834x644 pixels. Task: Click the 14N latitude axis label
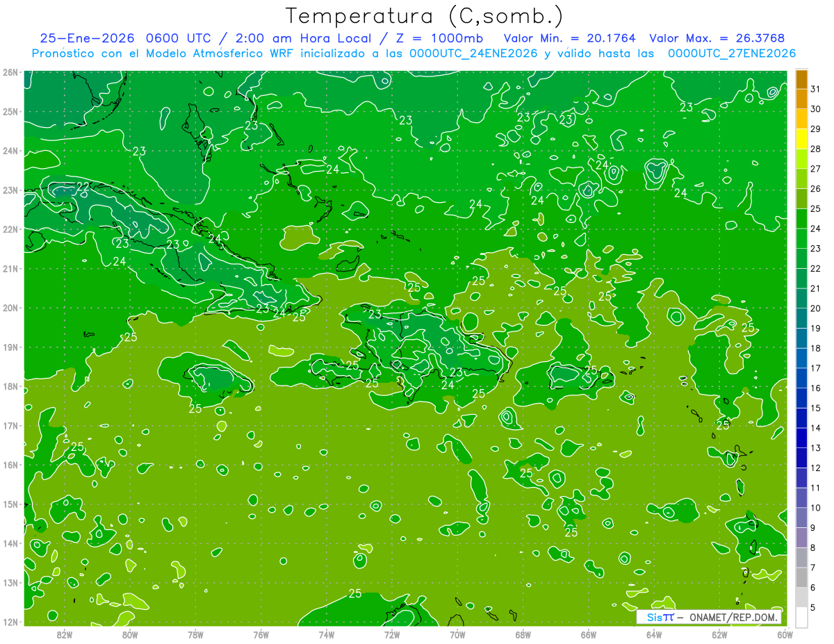[x=10, y=543]
